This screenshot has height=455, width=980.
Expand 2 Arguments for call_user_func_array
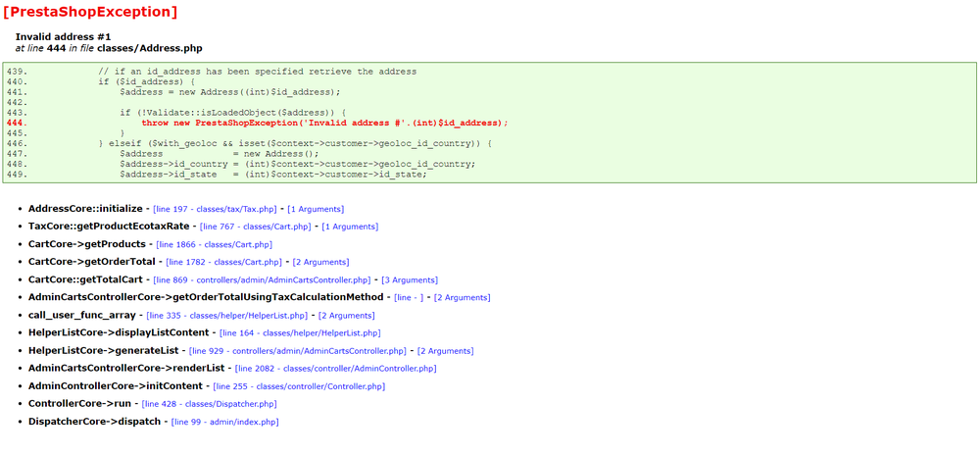pos(347,316)
